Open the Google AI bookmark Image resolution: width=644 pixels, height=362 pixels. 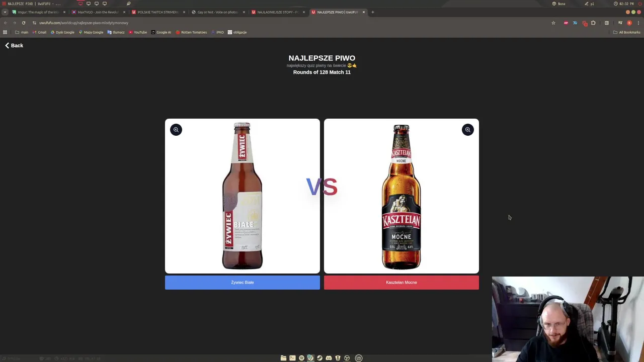coord(161,32)
